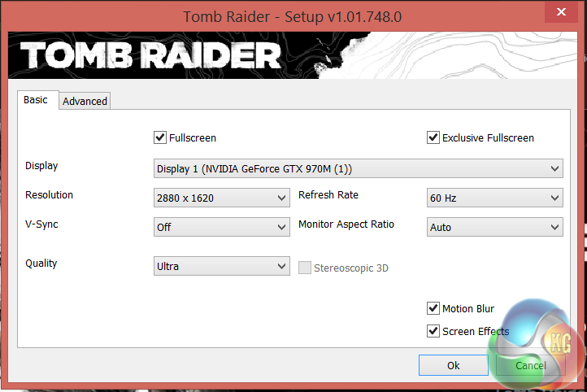Toggle the Exclusive Fullscreen checkbox
The image size is (587, 392).
(433, 137)
